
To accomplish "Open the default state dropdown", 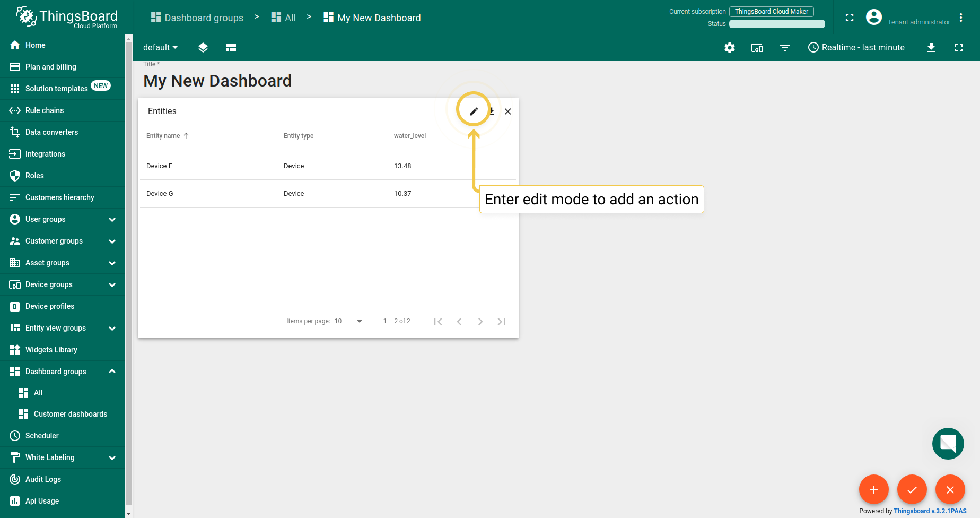I will [x=160, y=48].
